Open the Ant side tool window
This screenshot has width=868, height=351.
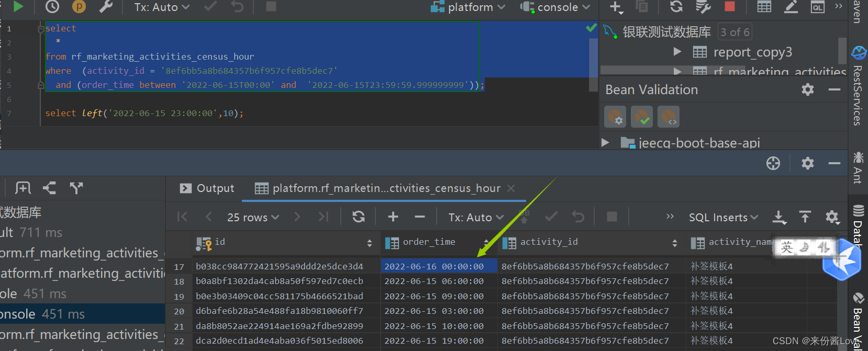coord(858,167)
